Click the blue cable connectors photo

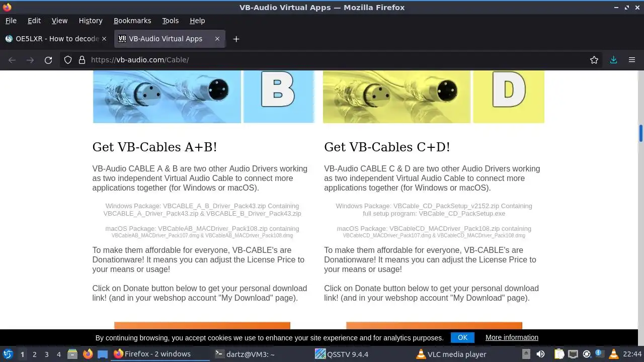tap(167, 97)
